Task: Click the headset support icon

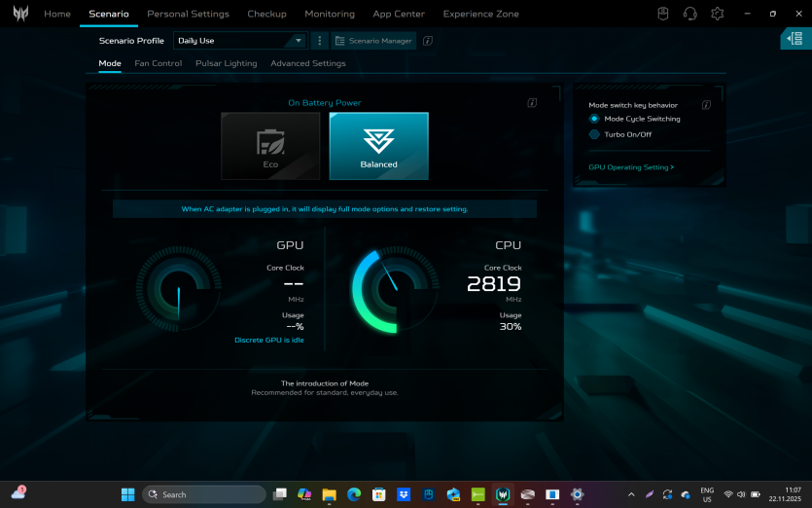Action: [690, 14]
